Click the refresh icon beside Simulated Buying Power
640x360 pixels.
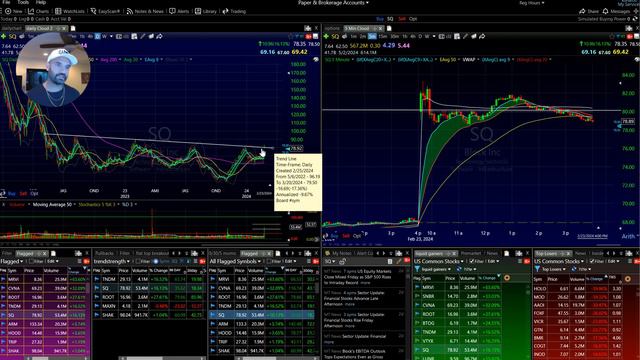point(635,19)
